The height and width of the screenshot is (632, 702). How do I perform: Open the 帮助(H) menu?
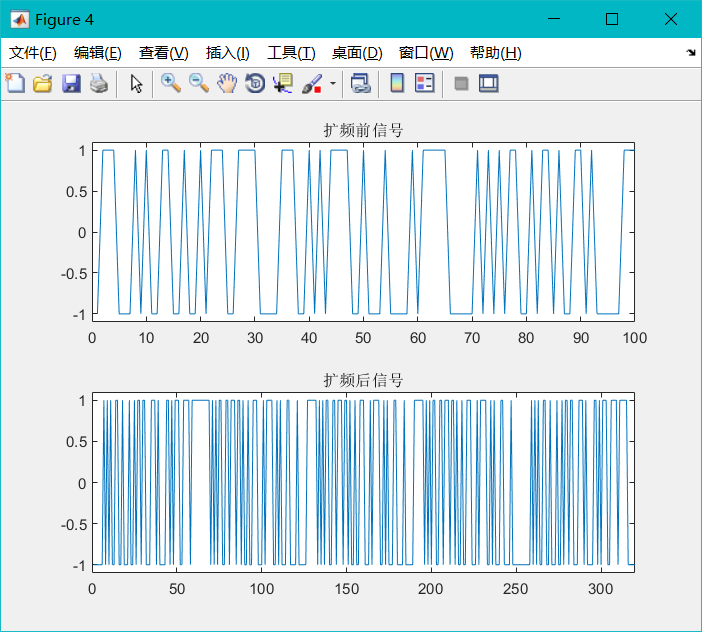tap(496, 53)
